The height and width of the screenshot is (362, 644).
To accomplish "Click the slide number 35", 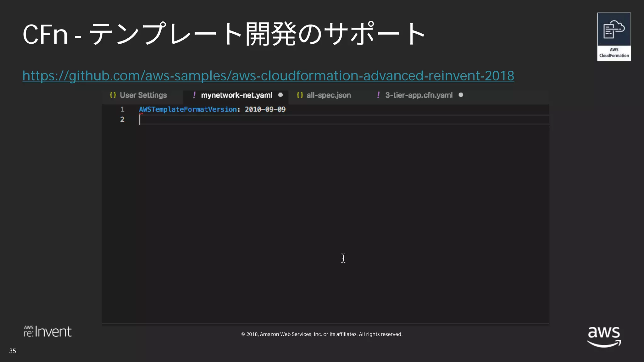I will coord(13,351).
